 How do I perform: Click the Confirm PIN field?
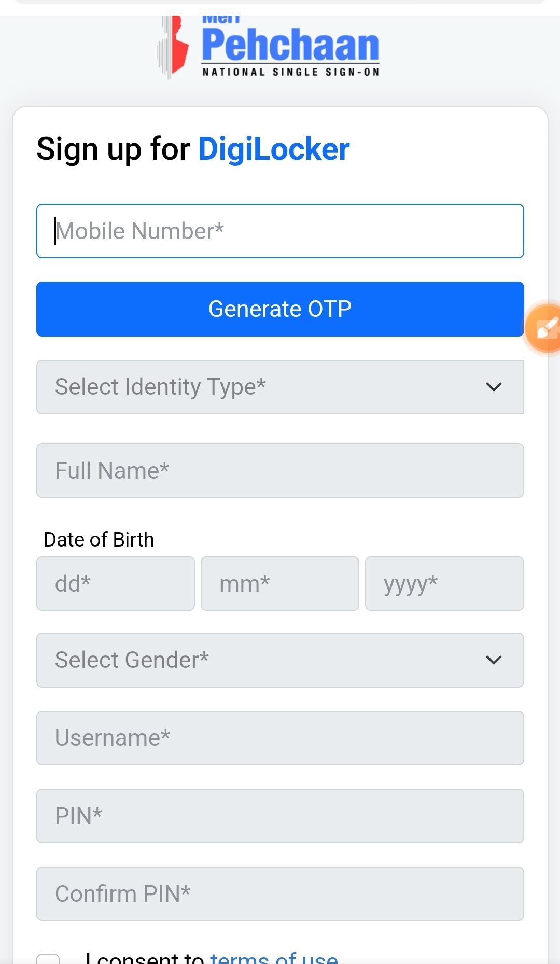click(280, 894)
